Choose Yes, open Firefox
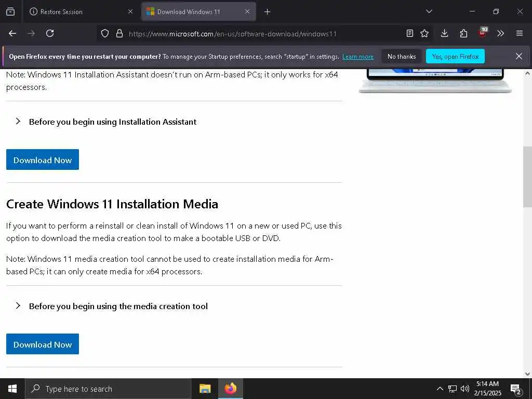The width and height of the screenshot is (532, 399). pos(455,56)
